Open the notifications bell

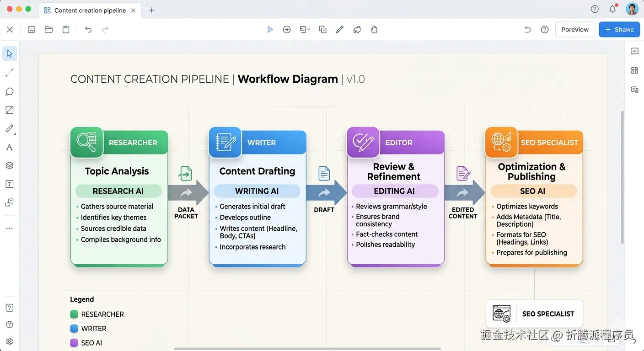[x=613, y=9]
